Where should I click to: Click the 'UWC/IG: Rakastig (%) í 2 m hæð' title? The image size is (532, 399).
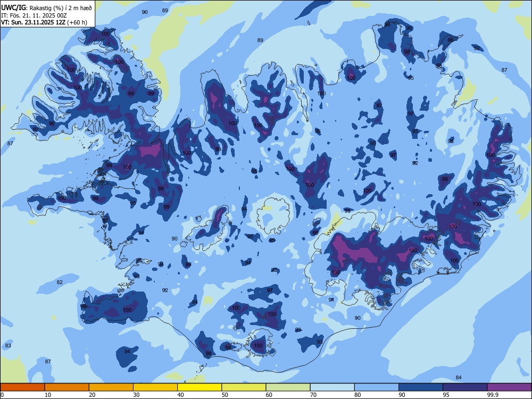coord(46,8)
